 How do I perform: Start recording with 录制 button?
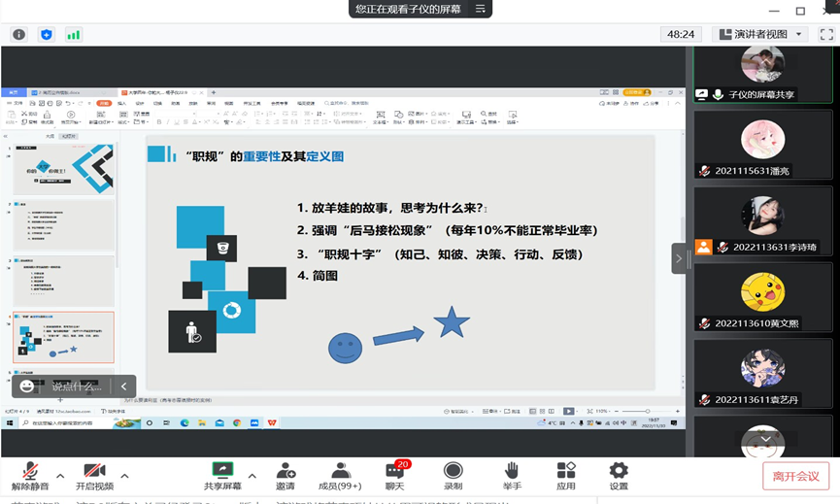pyautogui.click(x=453, y=476)
